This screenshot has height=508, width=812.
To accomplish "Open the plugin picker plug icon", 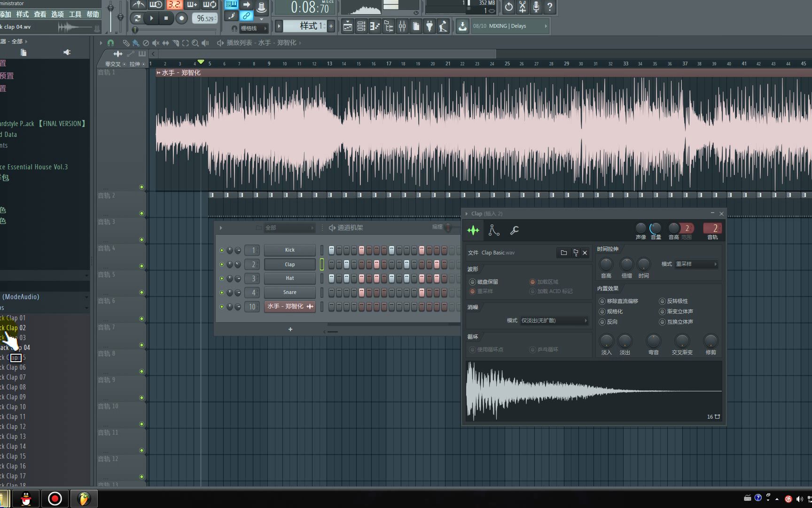I will (x=429, y=26).
